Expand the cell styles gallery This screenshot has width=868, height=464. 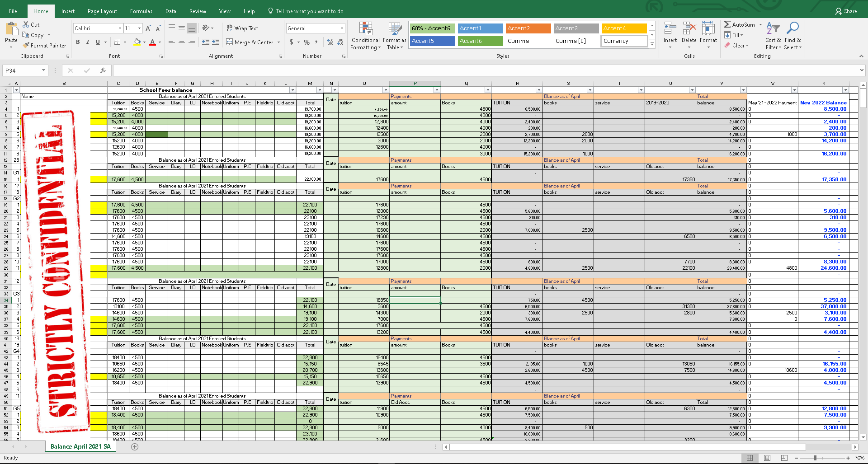point(652,44)
